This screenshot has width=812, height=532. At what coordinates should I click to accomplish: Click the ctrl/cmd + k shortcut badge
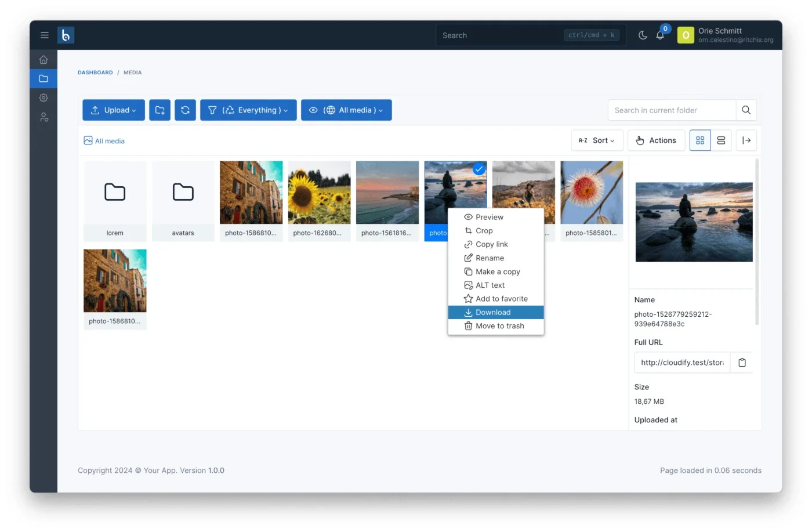592,35
